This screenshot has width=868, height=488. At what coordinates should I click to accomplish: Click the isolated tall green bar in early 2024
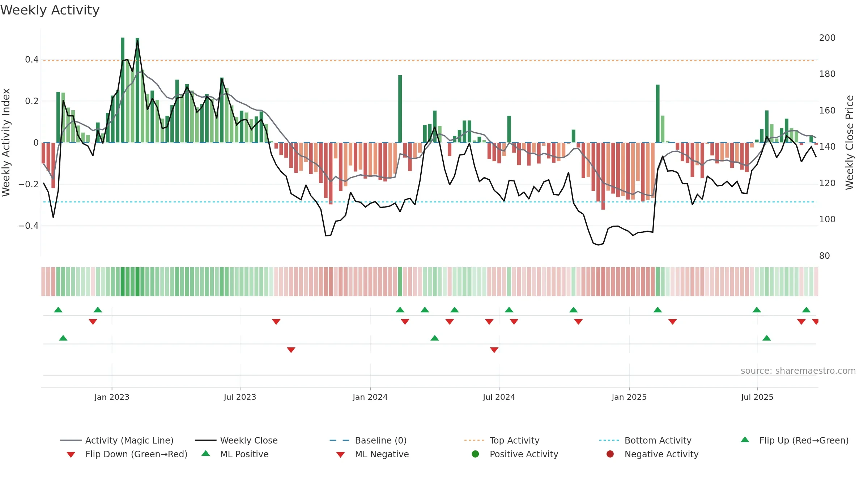click(x=400, y=109)
